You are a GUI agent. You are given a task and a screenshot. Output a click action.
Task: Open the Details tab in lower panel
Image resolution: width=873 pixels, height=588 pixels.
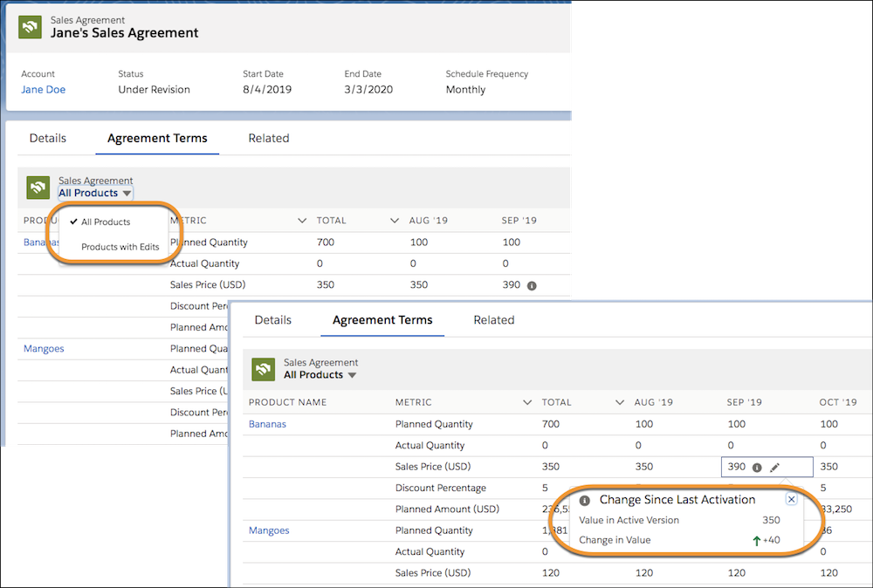(272, 320)
